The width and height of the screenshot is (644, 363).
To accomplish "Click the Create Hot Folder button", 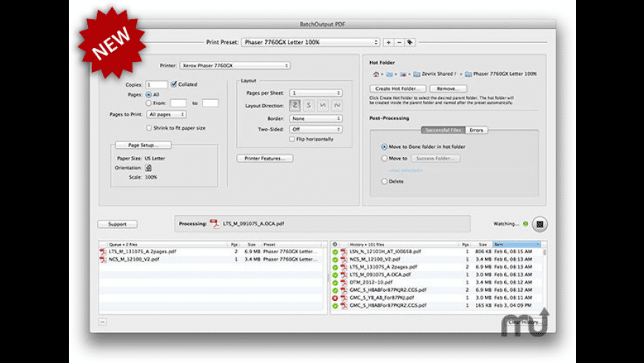I will coord(397,88).
